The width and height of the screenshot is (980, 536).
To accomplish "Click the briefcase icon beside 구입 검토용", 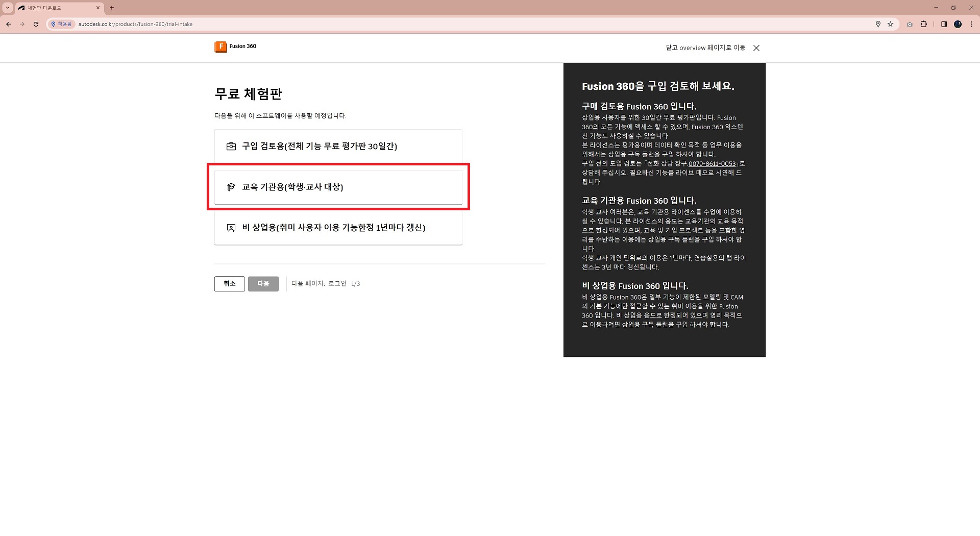I will (231, 147).
